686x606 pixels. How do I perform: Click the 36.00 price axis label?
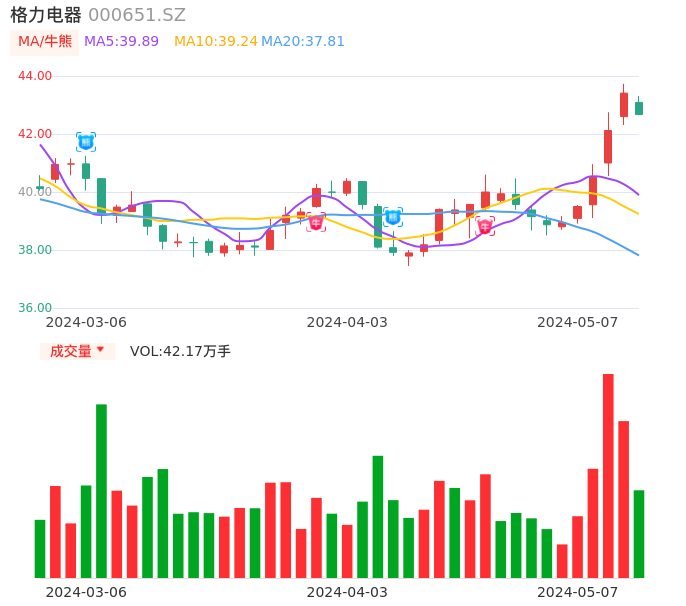[x=35, y=308]
